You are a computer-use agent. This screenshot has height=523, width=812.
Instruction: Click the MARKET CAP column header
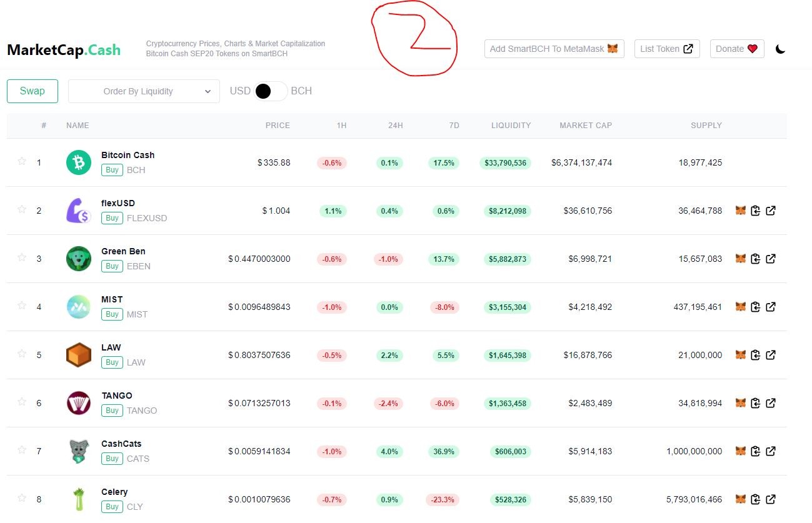click(x=586, y=126)
